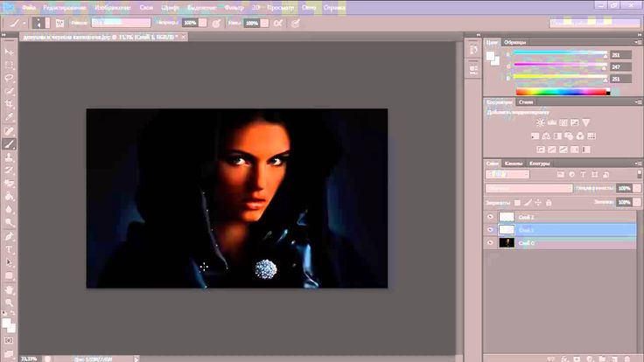Switch to the Стили tab
Viewport: 644px width, 362px height.
tap(526, 102)
